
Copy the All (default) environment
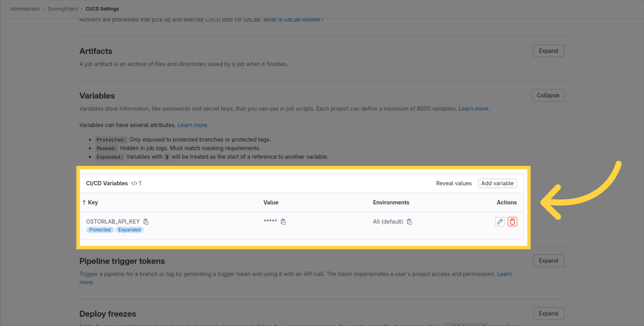(x=409, y=222)
